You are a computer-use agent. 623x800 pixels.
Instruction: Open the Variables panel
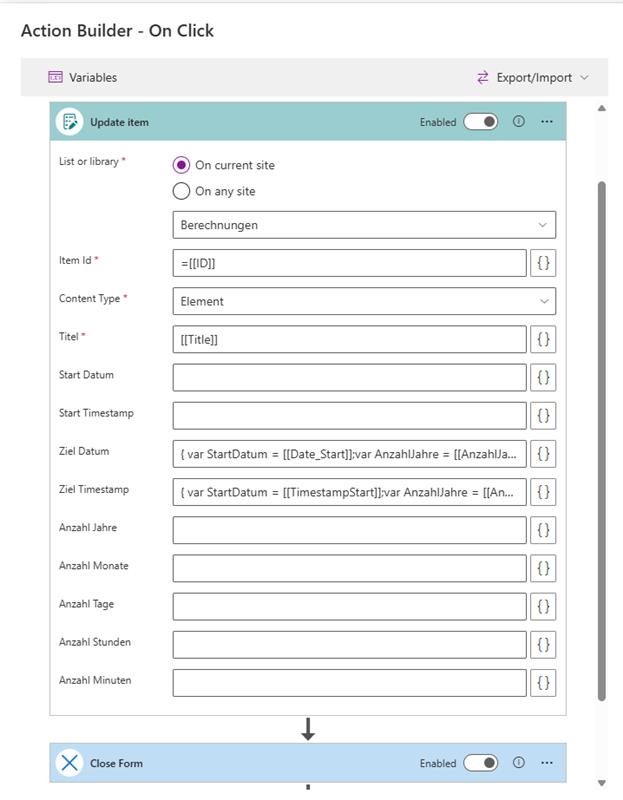82,77
